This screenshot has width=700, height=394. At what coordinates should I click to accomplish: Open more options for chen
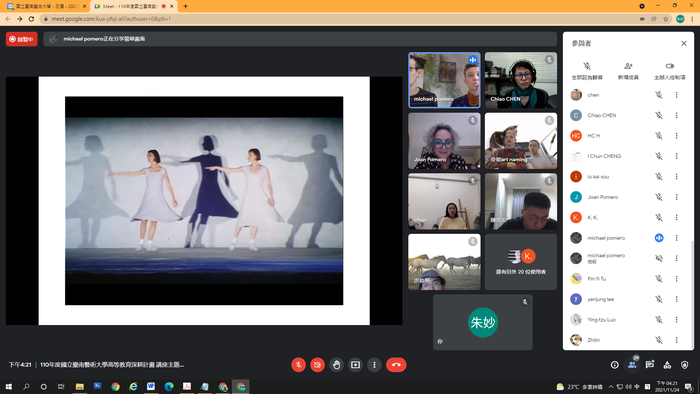pos(676,95)
